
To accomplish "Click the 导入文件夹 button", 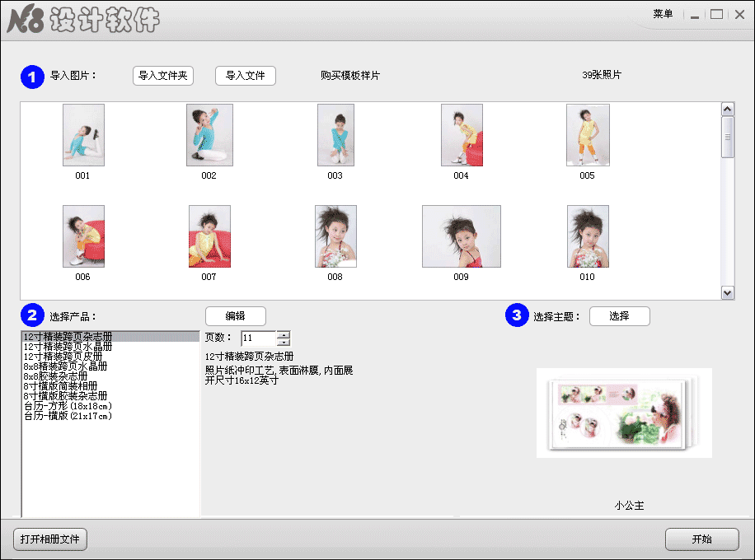I will tap(162, 75).
